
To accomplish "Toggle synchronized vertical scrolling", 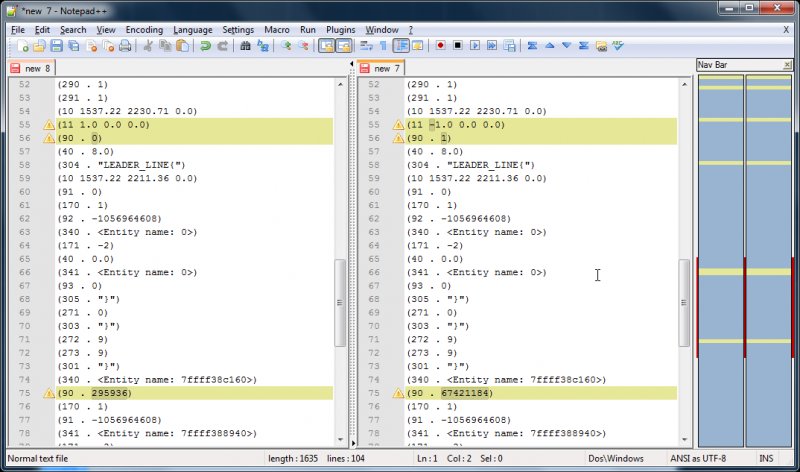I will click(x=326, y=46).
